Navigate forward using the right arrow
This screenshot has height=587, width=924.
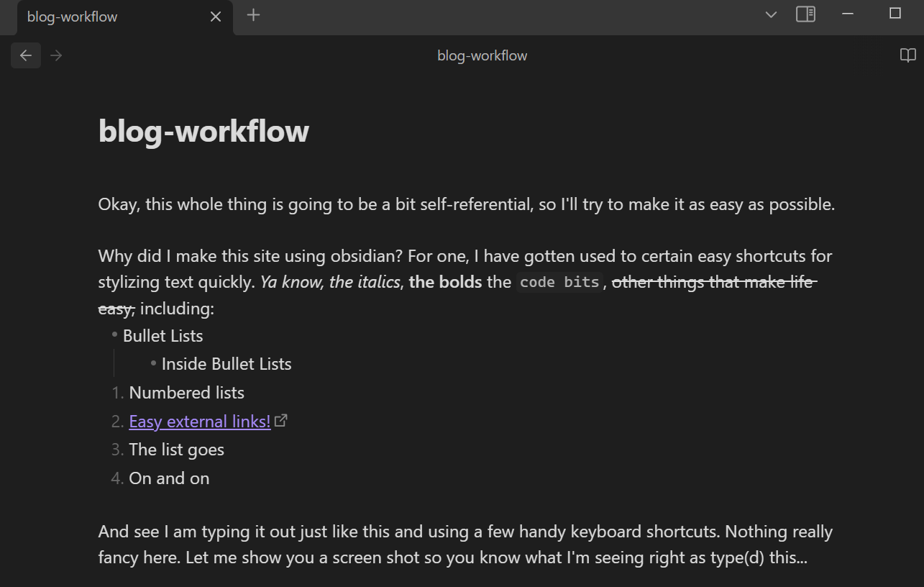coord(57,55)
